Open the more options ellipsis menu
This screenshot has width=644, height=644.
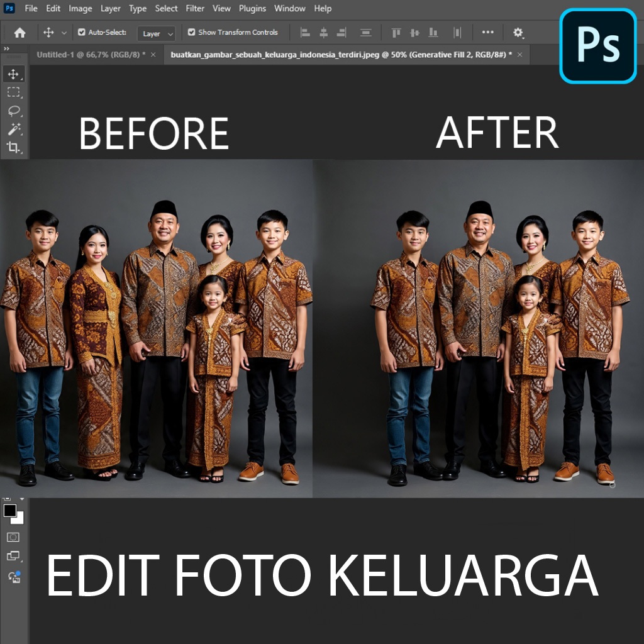(x=487, y=32)
